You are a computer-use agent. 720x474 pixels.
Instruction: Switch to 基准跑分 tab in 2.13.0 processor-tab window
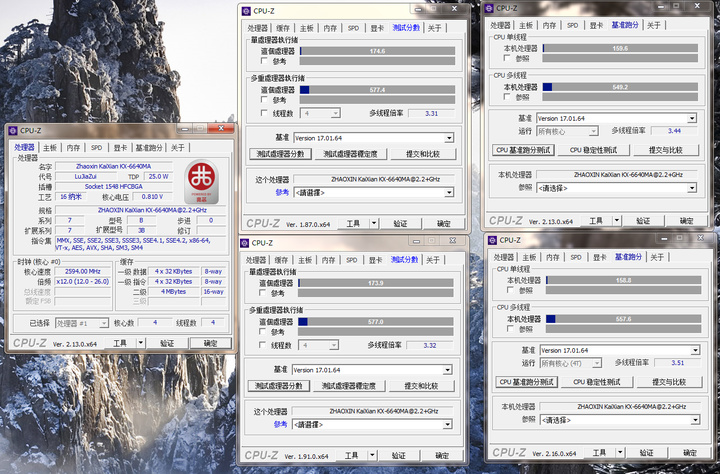point(149,147)
